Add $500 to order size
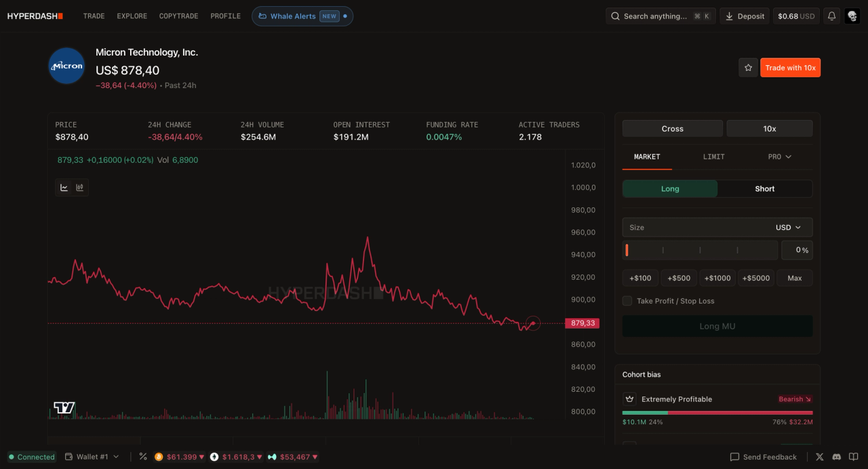 (679, 278)
